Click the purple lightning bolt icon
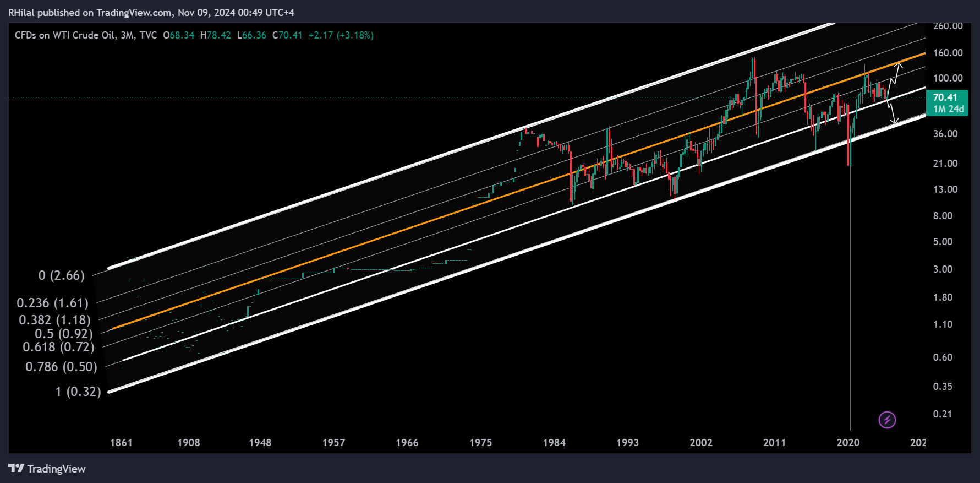This screenshot has width=980, height=483. click(x=887, y=420)
